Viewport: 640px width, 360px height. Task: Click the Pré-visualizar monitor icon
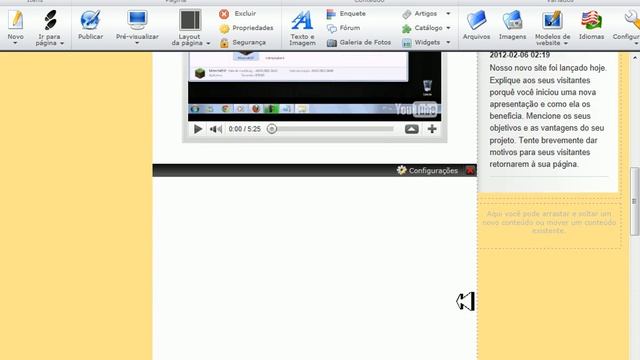[x=137, y=20]
